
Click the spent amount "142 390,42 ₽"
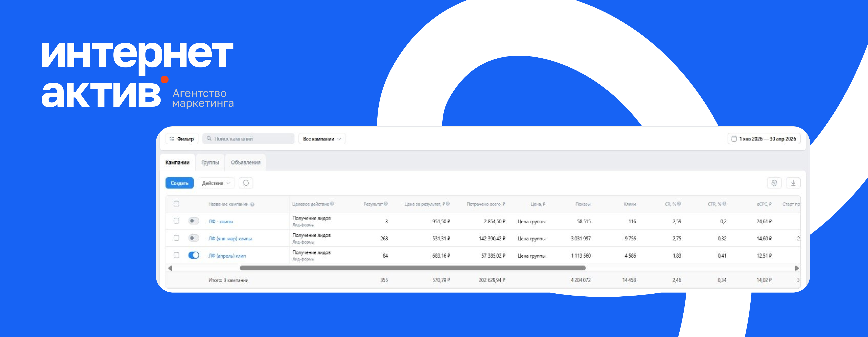(x=492, y=238)
